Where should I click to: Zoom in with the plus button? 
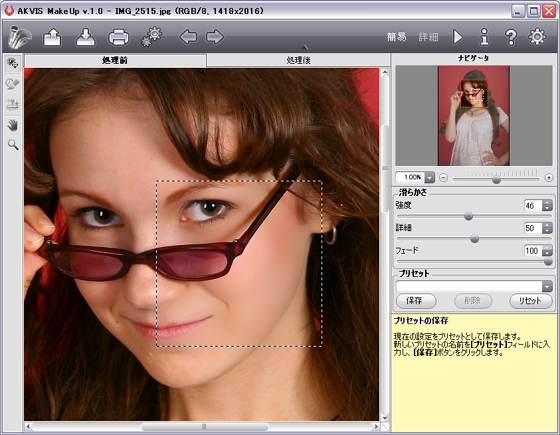(x=549, y=178)
